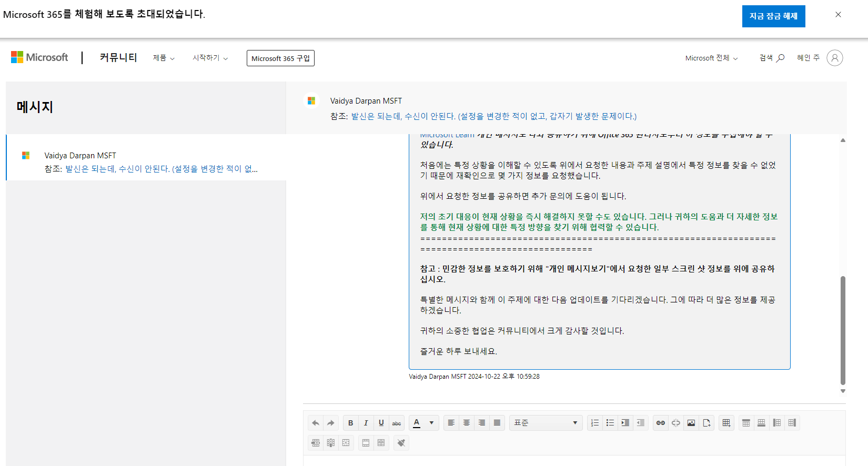Open the user account avatar
The height and width of the screenshot is (466, 868).
pyautogui.click(x=835, y=58)
